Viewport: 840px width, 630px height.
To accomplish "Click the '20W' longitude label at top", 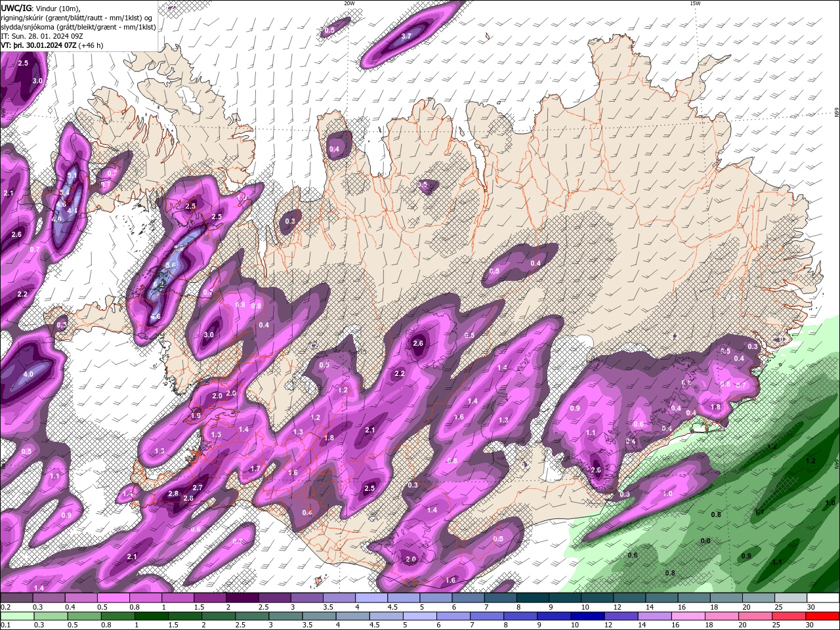I will [350, 3].
